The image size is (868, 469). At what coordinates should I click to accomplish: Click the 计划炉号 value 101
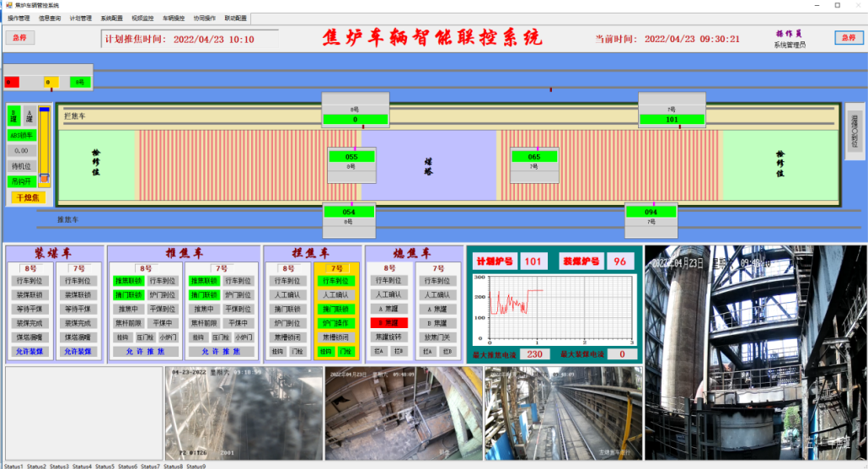coord(533,261)
